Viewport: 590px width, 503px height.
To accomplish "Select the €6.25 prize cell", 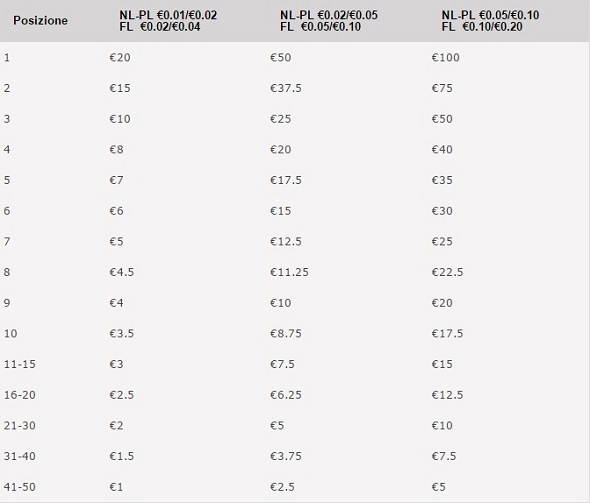I will tap(286, 395).
